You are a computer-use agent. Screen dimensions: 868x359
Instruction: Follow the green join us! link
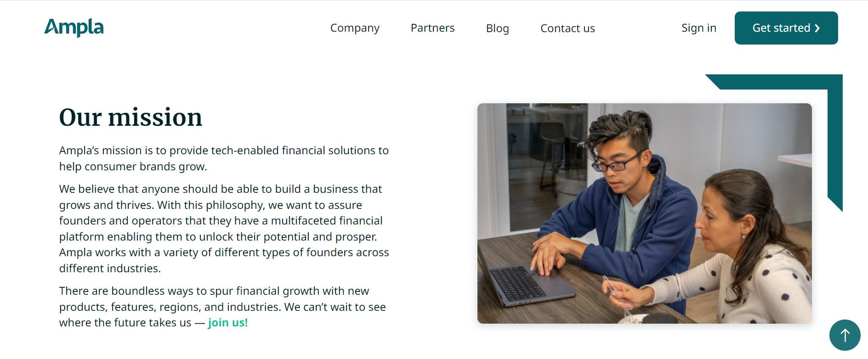tap(228, 323)
